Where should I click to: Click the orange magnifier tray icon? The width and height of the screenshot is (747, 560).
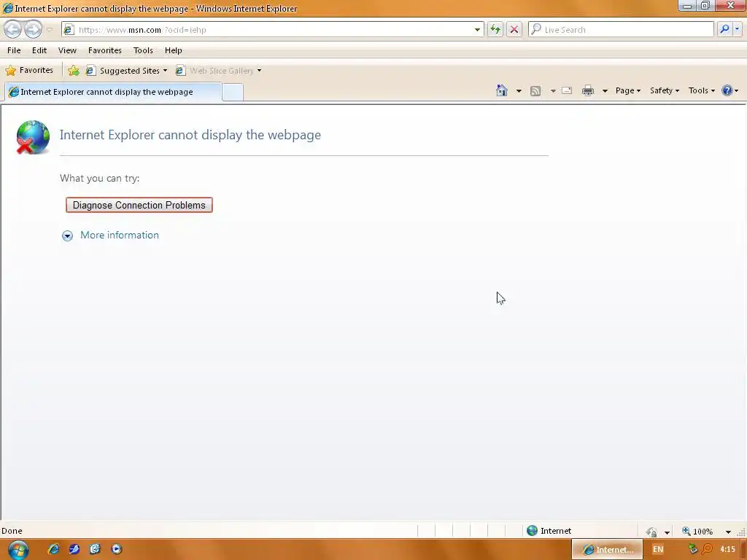(707, 549)
